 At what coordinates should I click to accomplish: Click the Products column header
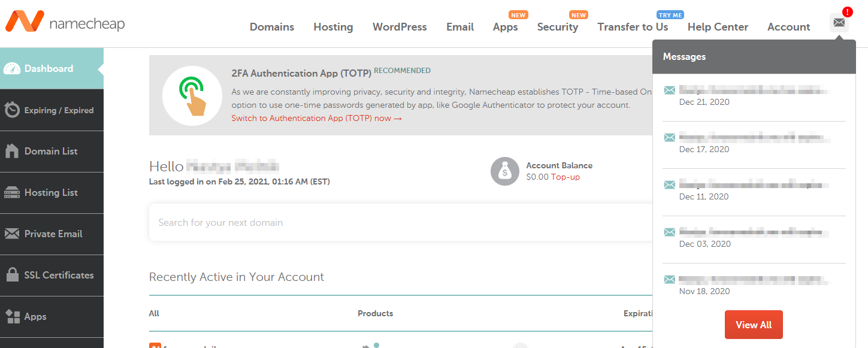coord(376,313)
